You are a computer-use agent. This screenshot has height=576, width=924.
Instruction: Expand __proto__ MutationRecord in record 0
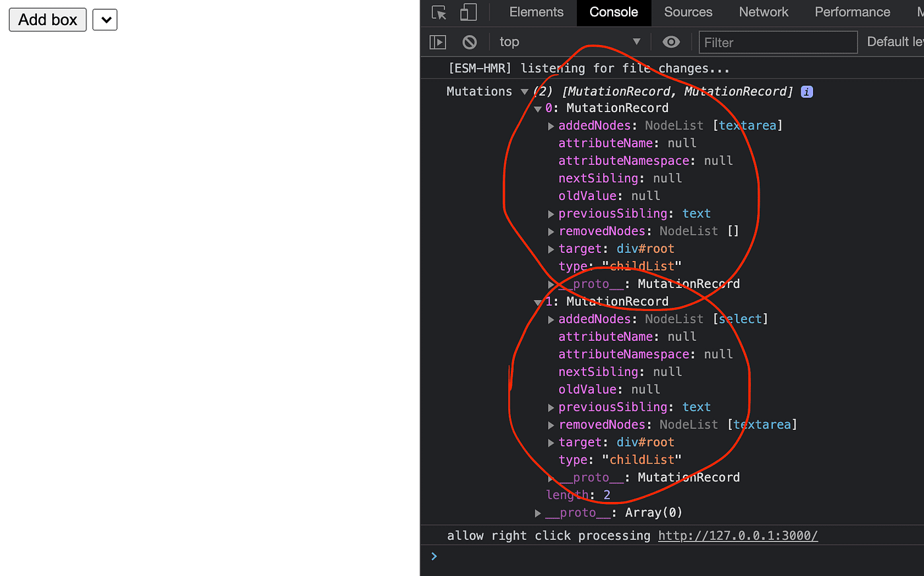coord(551,285)
